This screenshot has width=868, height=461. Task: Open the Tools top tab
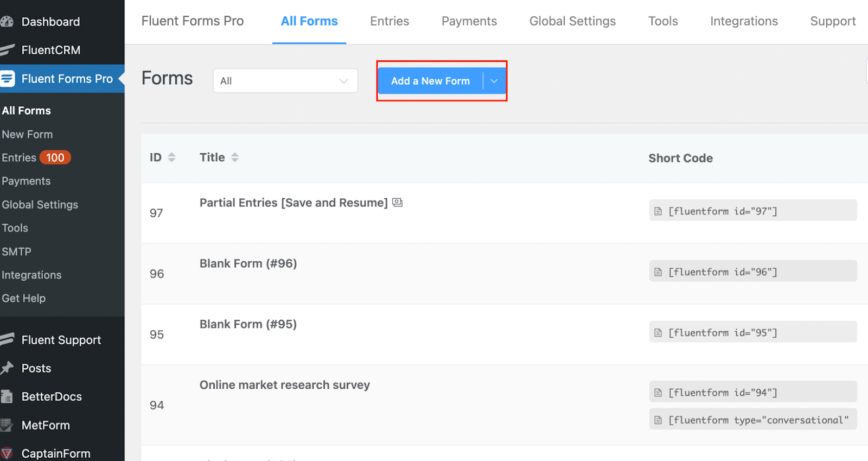click(663, 21)
